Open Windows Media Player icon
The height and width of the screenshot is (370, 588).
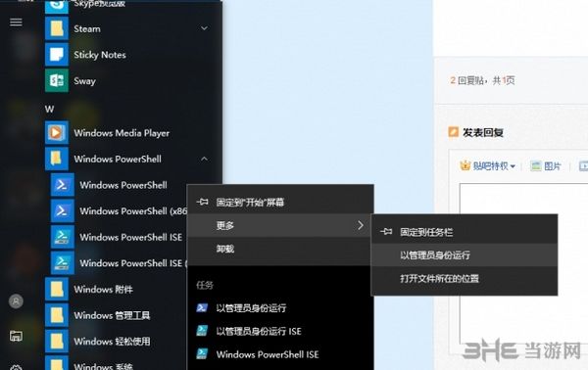pos(57,132)
